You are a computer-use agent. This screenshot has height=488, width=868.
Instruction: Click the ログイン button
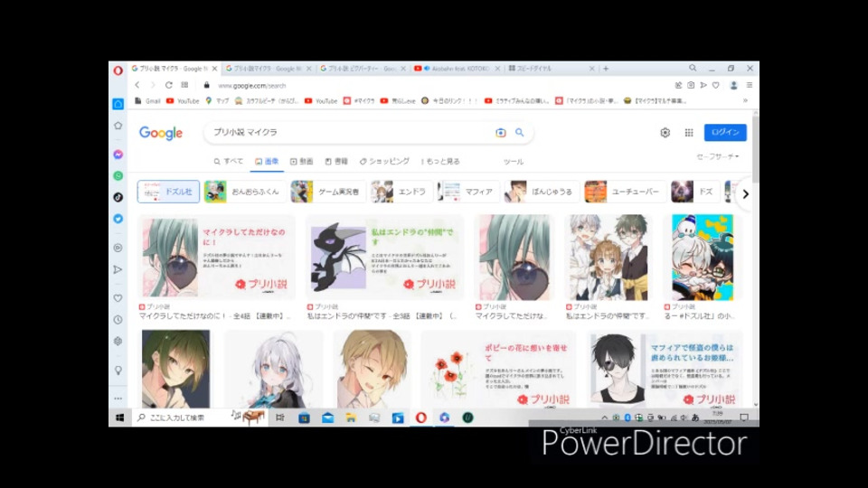click(725, 132)
